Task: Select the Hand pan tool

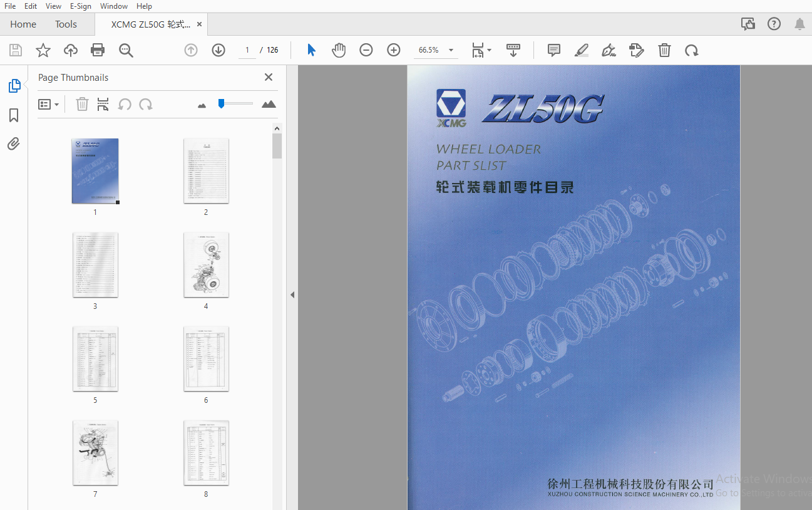Action: (339, 50)
